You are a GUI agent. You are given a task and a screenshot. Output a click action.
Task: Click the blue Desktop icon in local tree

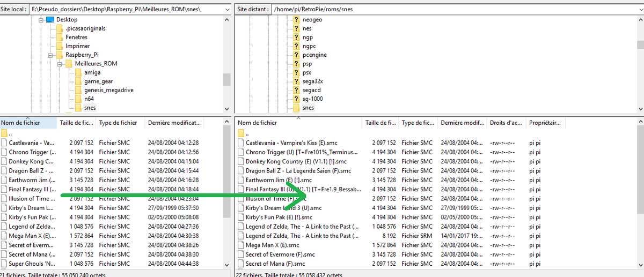pos(50,20)
